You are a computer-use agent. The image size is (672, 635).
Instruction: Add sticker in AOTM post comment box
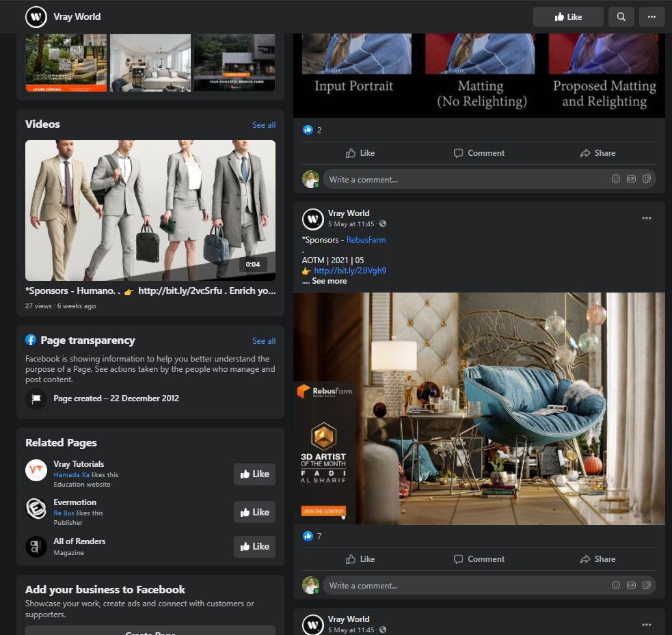point(647,585)
